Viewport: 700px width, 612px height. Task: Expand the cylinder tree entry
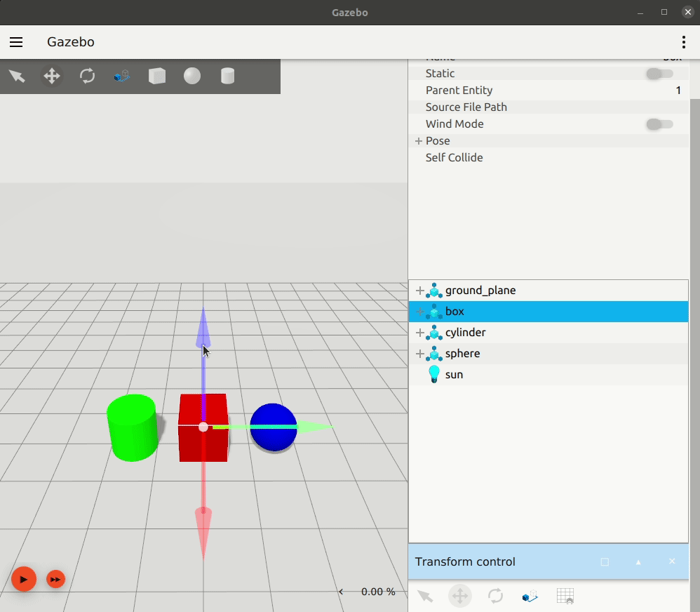coord(419,333)
